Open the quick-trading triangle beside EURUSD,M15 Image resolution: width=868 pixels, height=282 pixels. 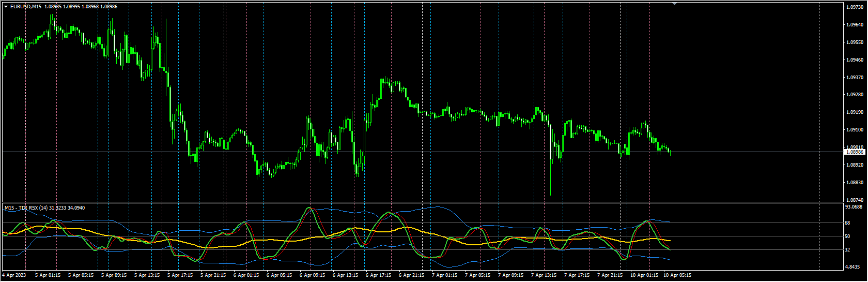(6, 7)
